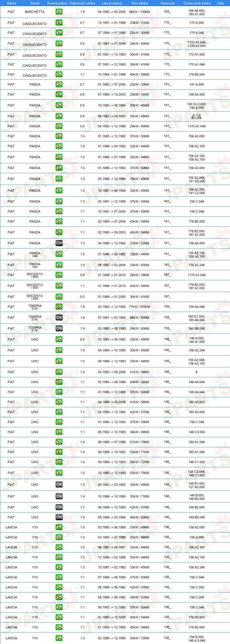Click diesel ON icon in UNO 1.7 row
The image size is (230, 644).
(x=59, y=507)
